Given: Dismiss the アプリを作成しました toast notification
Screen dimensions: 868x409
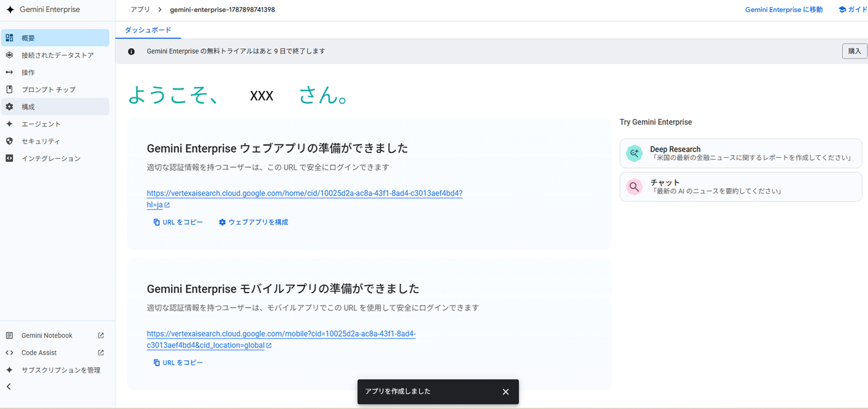Looking at the screenshot, I should tap(506, 392).
